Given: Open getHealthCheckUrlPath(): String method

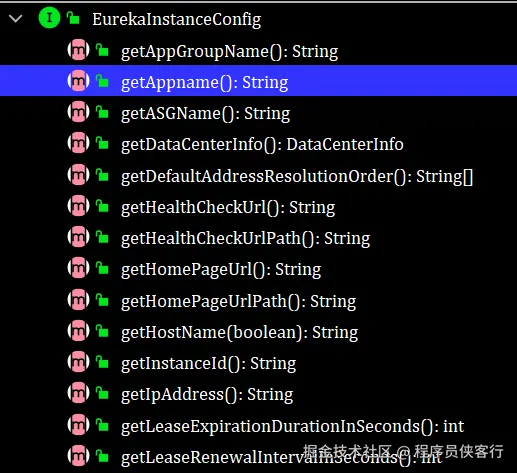Looking at the screenshot, I should tap(245, 238).
